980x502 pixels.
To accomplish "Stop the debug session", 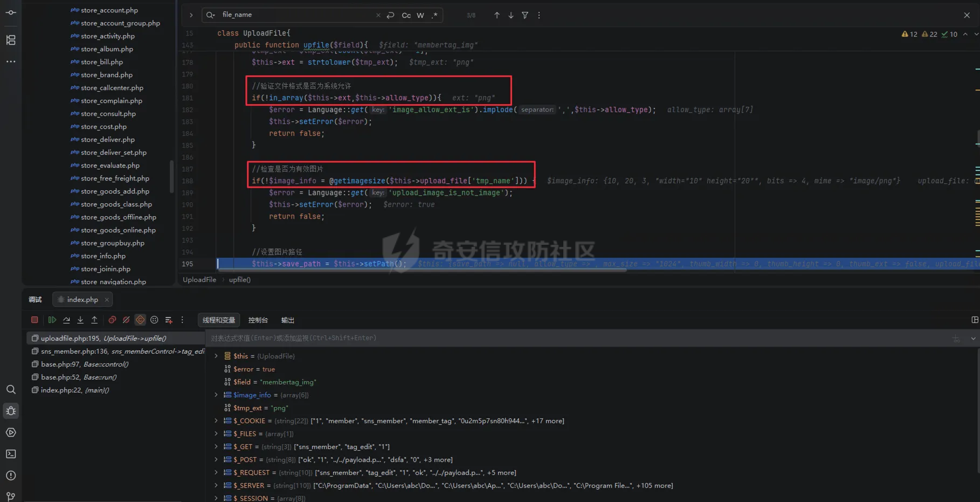I will coord(34,320).
